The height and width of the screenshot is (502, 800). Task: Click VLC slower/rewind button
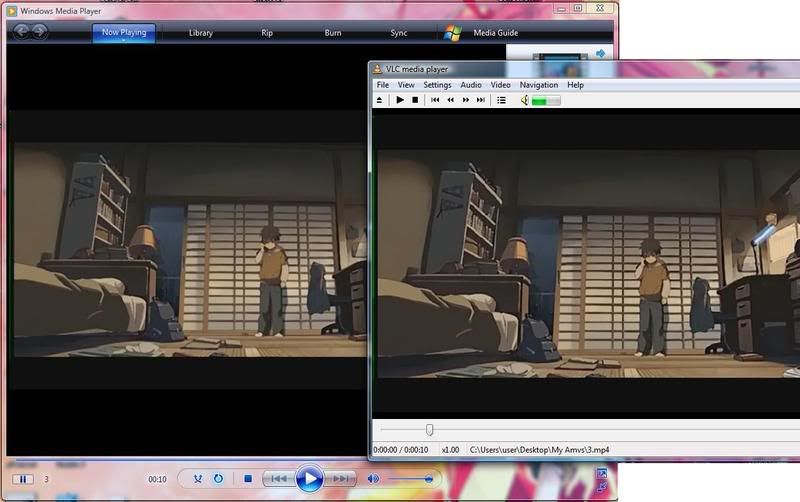coord(451,100)
